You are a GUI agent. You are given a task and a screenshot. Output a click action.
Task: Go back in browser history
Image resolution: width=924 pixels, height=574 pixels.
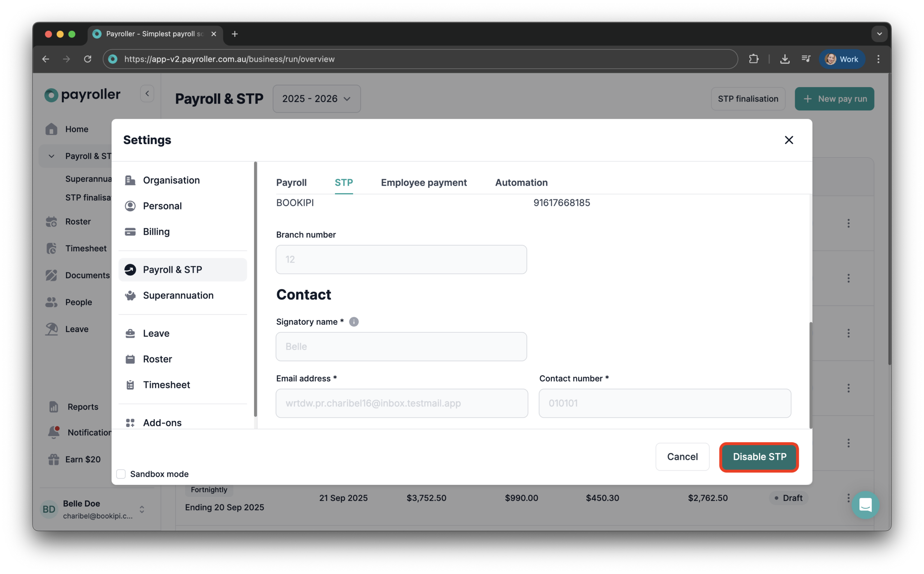pyautogui.click(x=46, y=59)
